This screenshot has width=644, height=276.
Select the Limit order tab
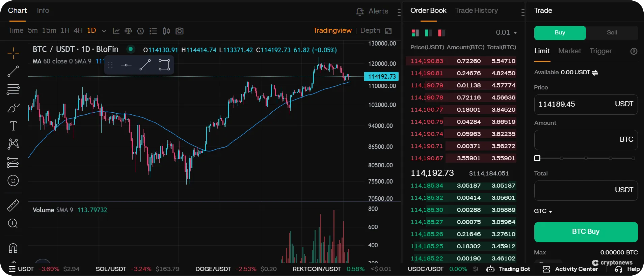pos(542,51)
